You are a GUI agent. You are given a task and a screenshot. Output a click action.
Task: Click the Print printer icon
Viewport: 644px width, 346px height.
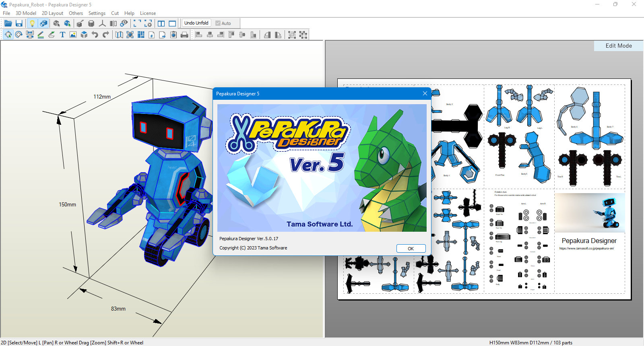(x=184, y=35)
